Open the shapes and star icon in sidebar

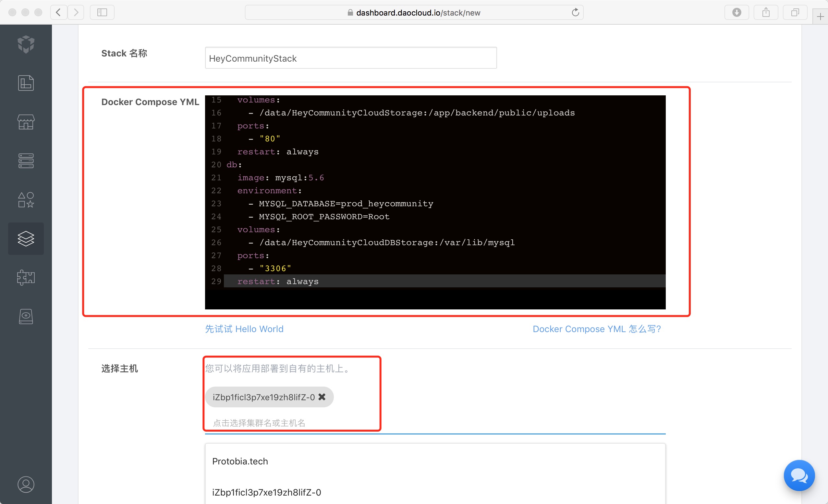pyautogui.click(x=26, y=200)
